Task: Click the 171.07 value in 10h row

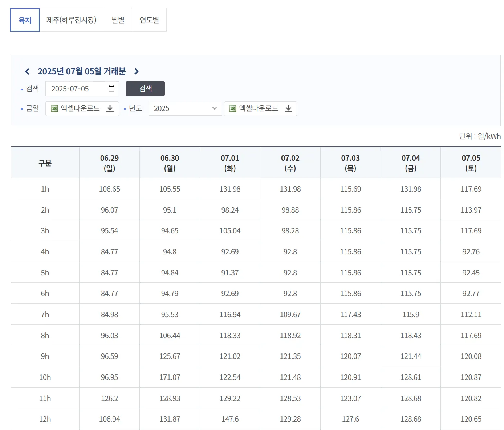Action: [170, 377]
